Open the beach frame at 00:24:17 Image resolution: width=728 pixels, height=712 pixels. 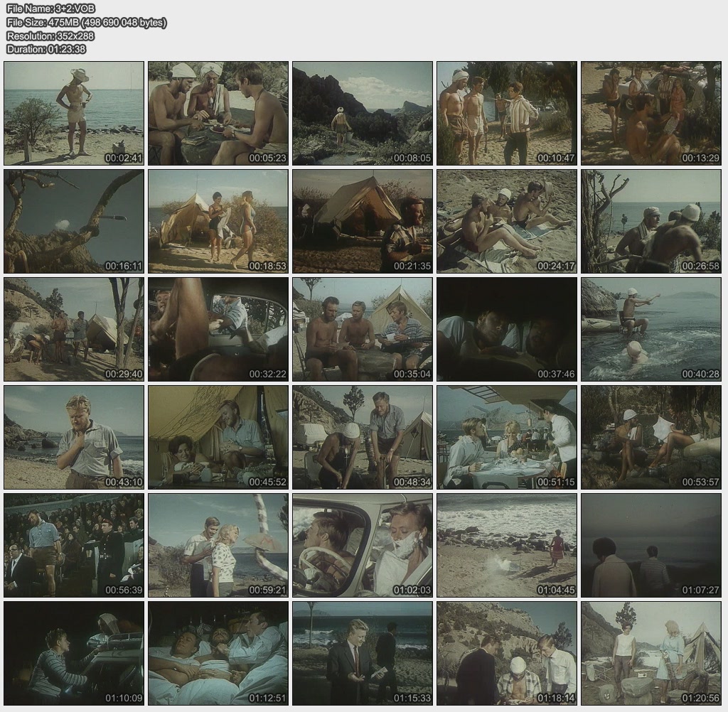[507, 222]
